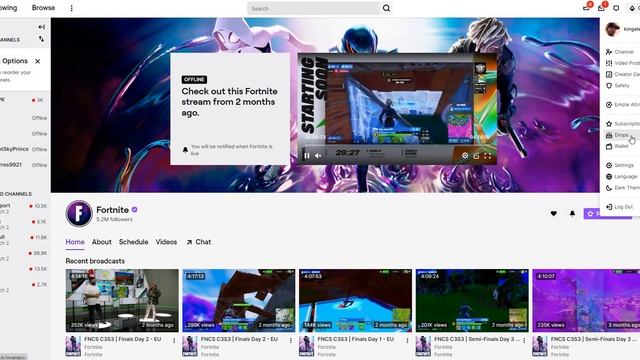Enter fullscreen in video player
Screen dimensions: 640x360
[487, 156]
